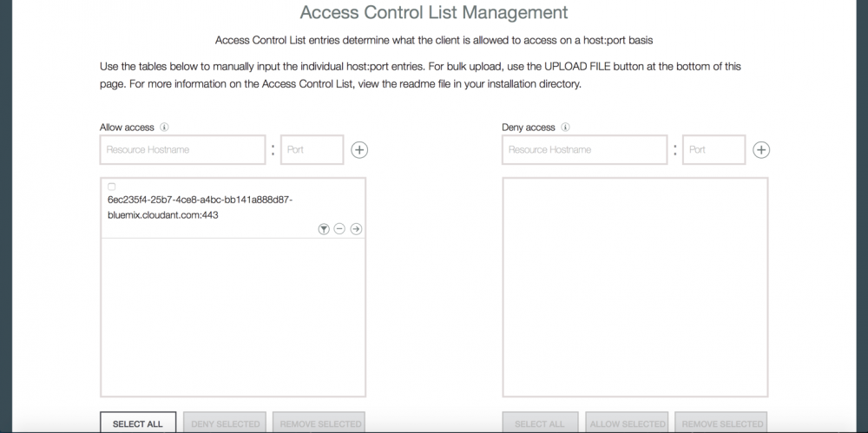Viewport: 868px width, 433px height.
Task: Click DENY SELECTED button
Action: (225, 423)
